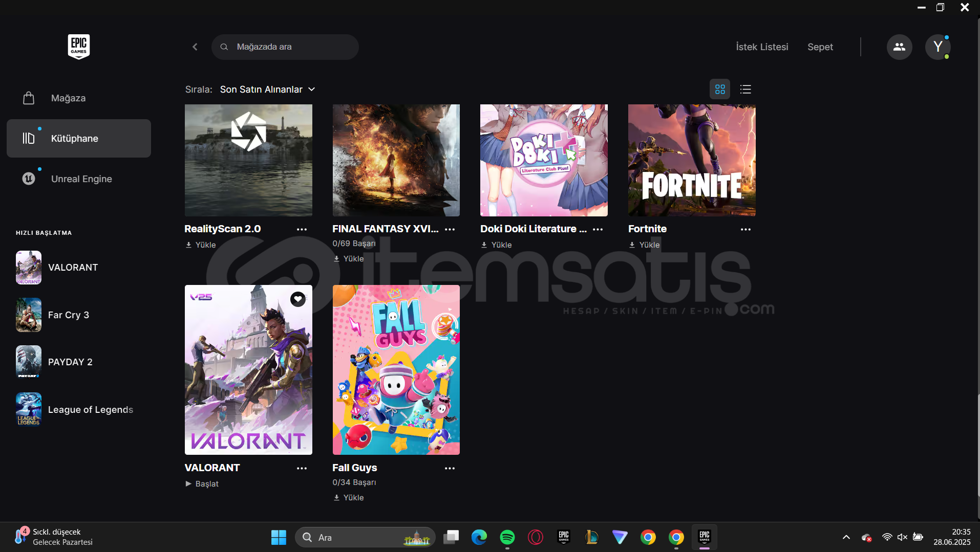Screen dimensions: 980x552
Task: Open Opera browser from the taskbar
Action: (536, 537)
